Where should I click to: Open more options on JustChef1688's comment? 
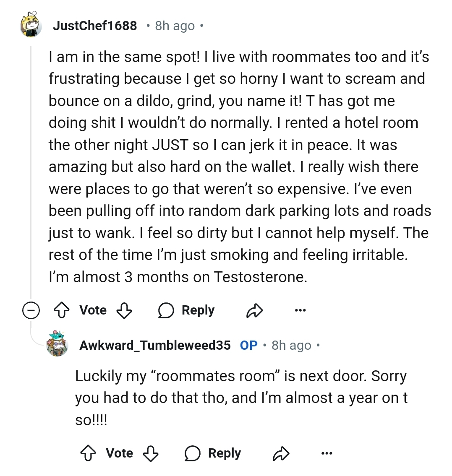tap(300, 310)
